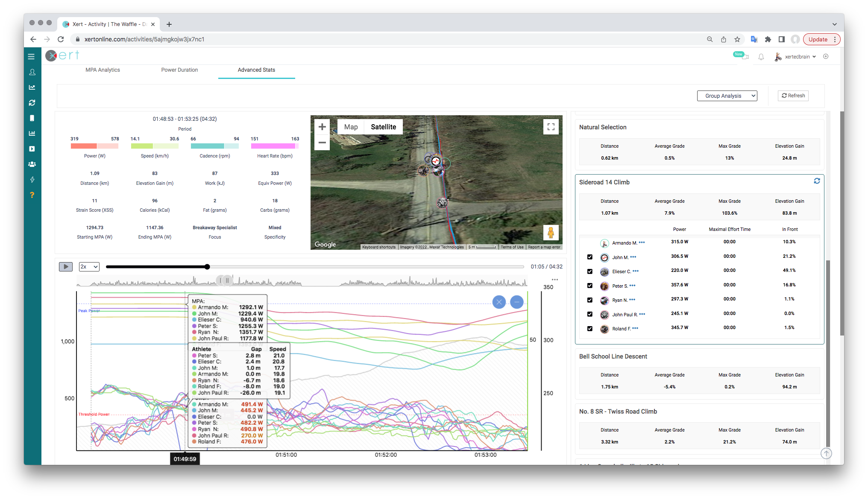This screenshot has width=868, height=499.
Task: Open the profile icon in the sidebar
Action: 32,72
